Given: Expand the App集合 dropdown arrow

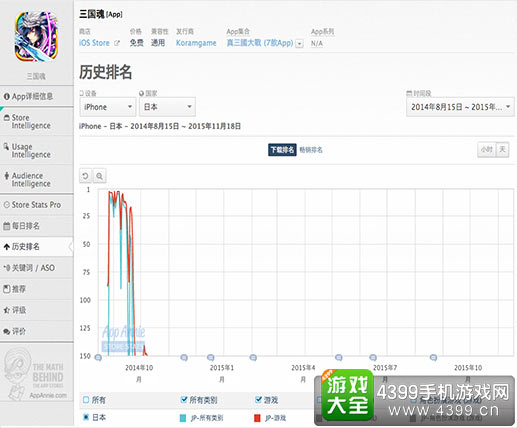Looking at the screenshot, I should pos(299,44).
